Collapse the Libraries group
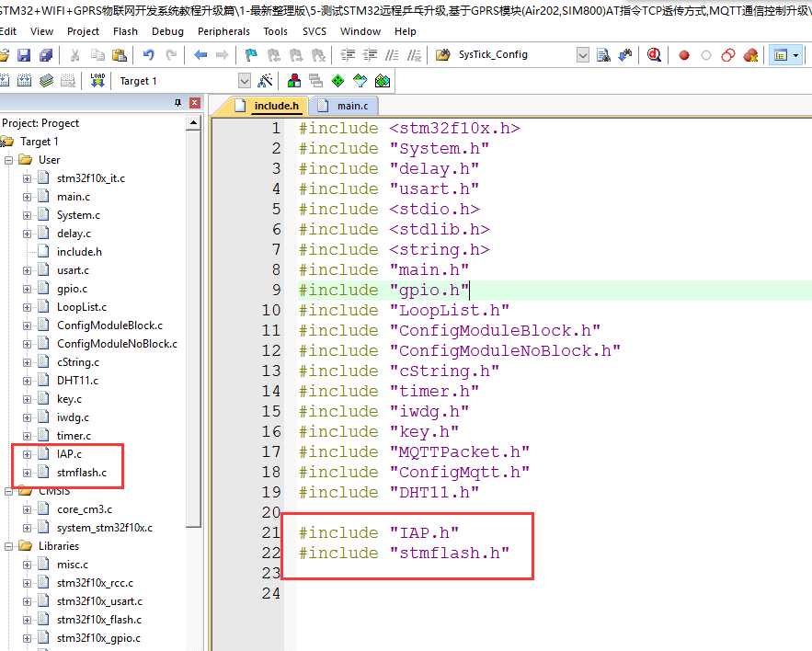 tap(9, 546)
